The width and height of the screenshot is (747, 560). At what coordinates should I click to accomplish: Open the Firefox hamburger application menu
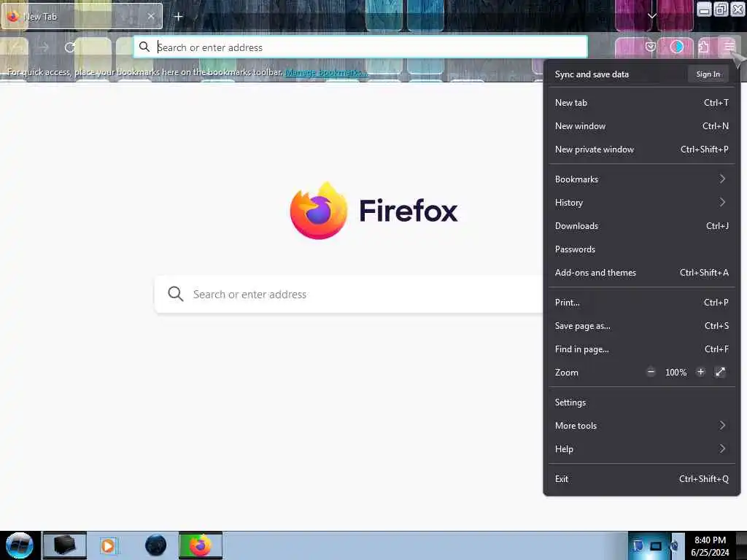[729, 47]
